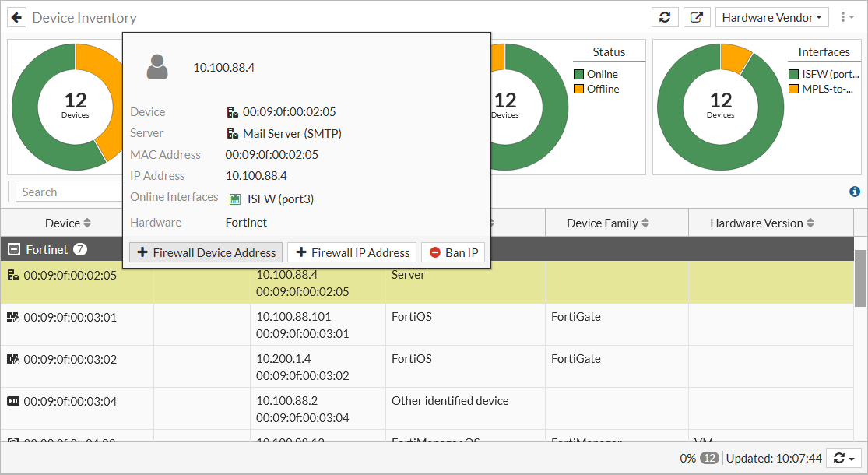Screen dimensions: 868x475
Task: Collapse the Fortinet device group
Action: tap(13, 249)
